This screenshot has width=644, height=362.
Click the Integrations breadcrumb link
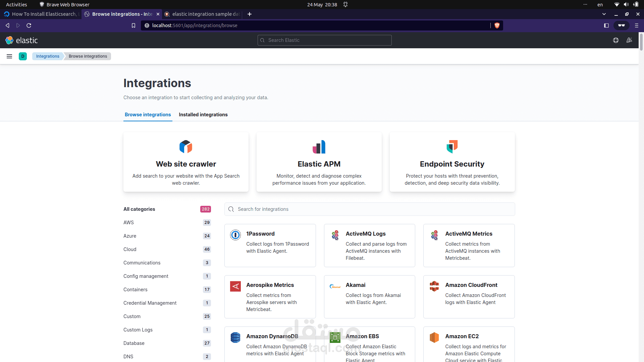click(48, 56)
